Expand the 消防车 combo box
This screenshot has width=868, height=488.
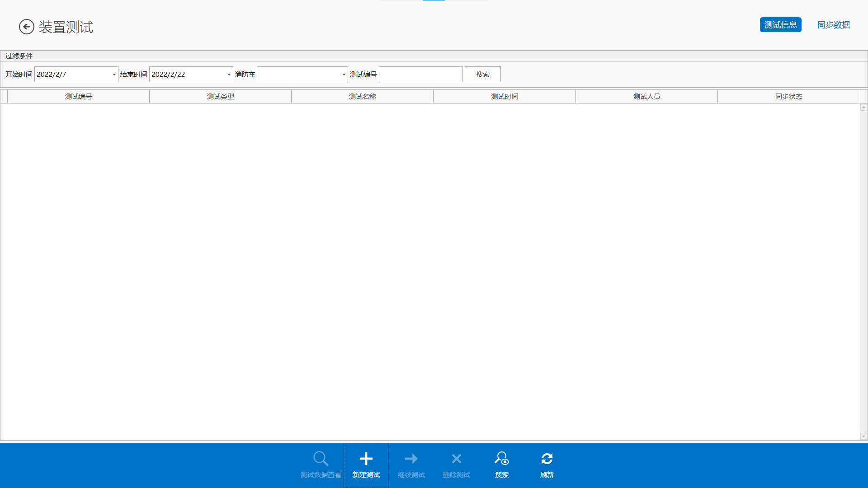pos(344,75)
